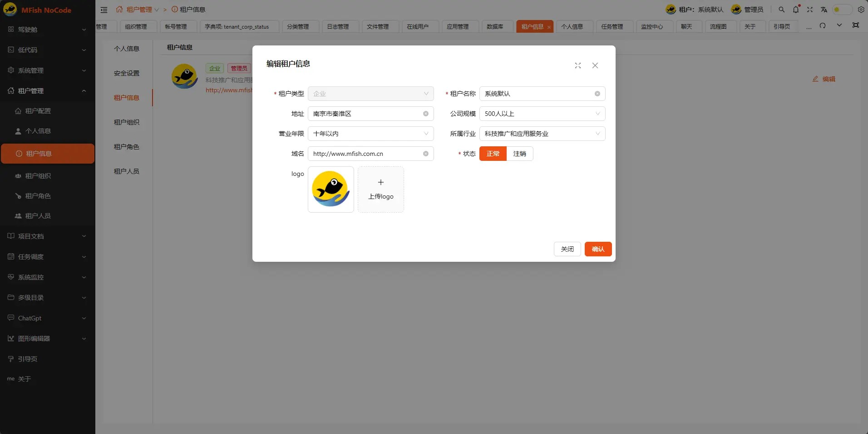868x434 pixels.
Task: Collapse the sidebar with the hamburger icon
Action: (x=104, y=9)
